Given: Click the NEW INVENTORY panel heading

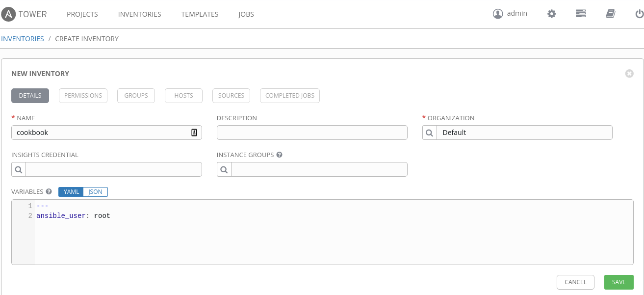Looking at the screenshot, I should click(x=40, y=74).
